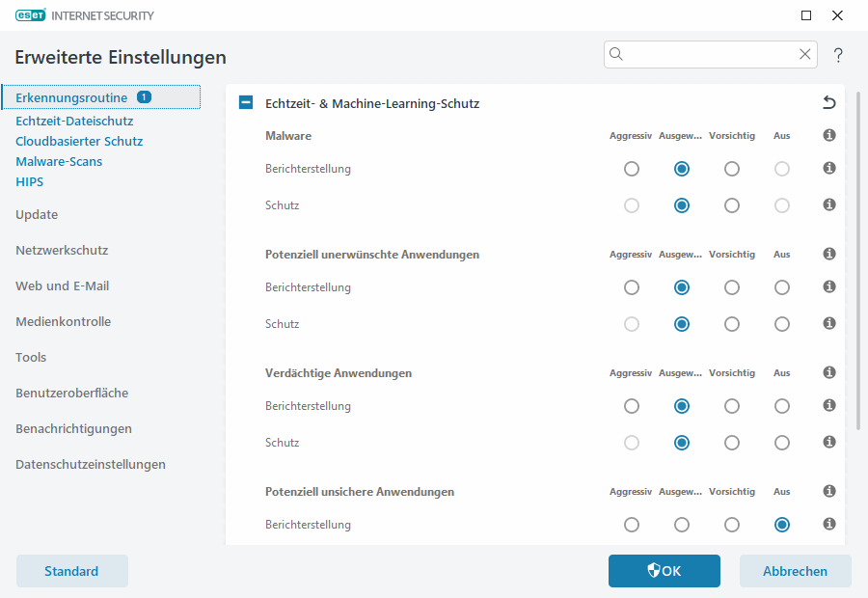The width and height of the screenshot is (868, 598).
Task: Click the search magnifier icon
Action: point(616,54)
